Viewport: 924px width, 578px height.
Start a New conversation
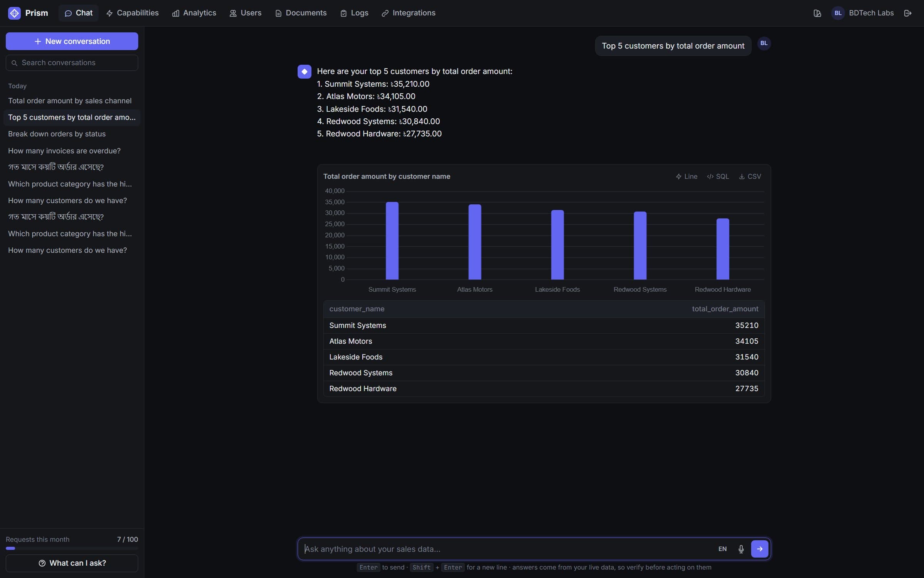tap(72, 41)
